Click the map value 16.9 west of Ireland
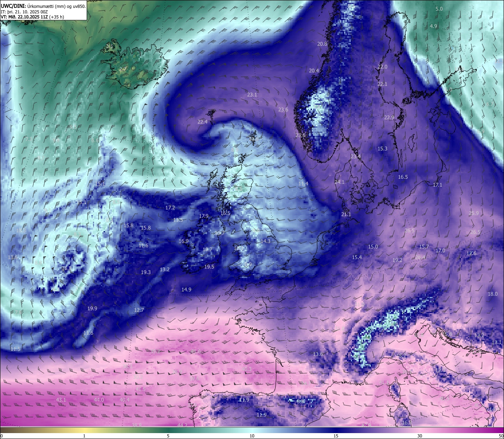The width and height of the screenshot is (504, 439). pos(183,241)
